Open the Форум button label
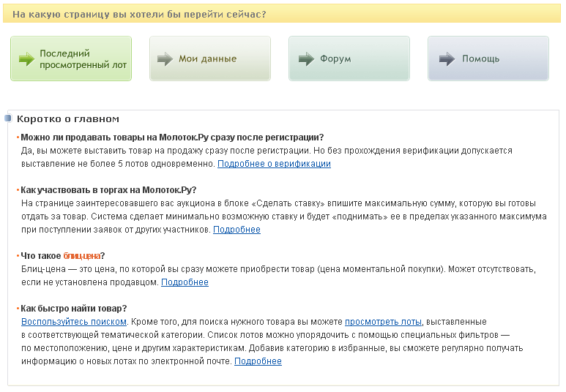566x392 pixels. (x=335, y=59)
